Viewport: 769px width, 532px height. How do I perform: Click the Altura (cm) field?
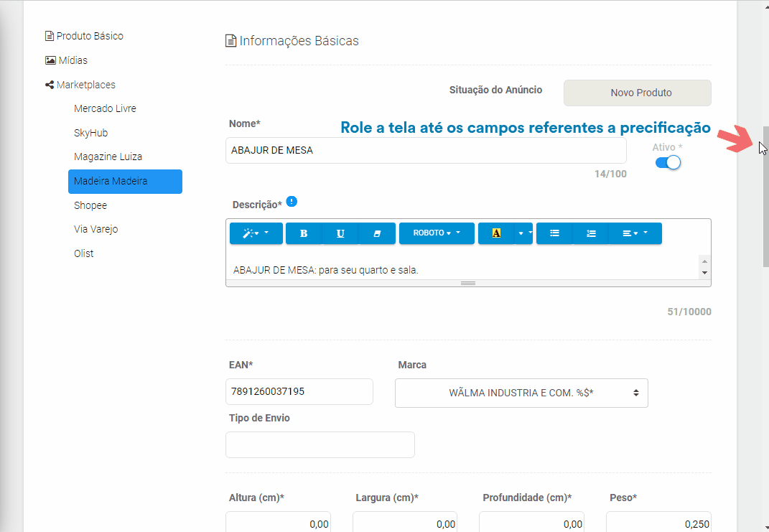click(278, 522)
